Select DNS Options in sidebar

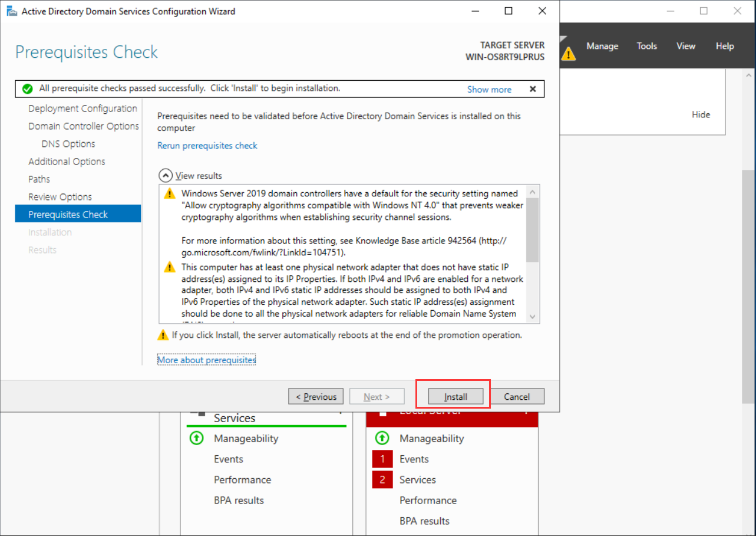(x=68, y=144)
